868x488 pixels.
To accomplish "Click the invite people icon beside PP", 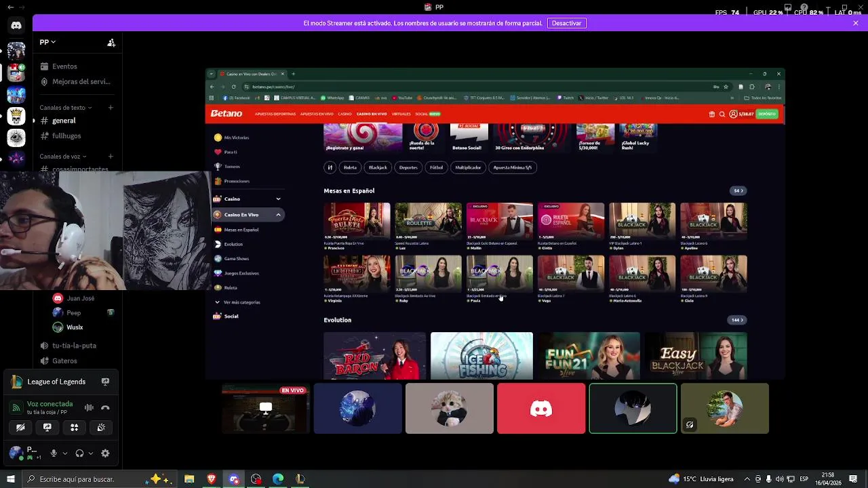I will 111,42.
